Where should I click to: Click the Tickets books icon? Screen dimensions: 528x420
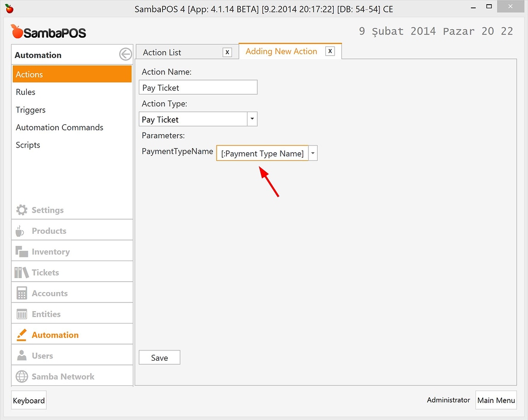click(x=22, y=272)
